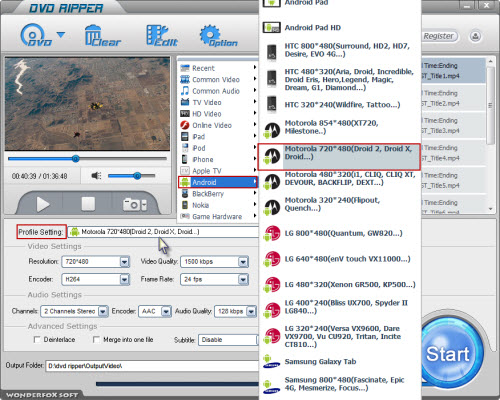Stop the video preview

point(88,204)
